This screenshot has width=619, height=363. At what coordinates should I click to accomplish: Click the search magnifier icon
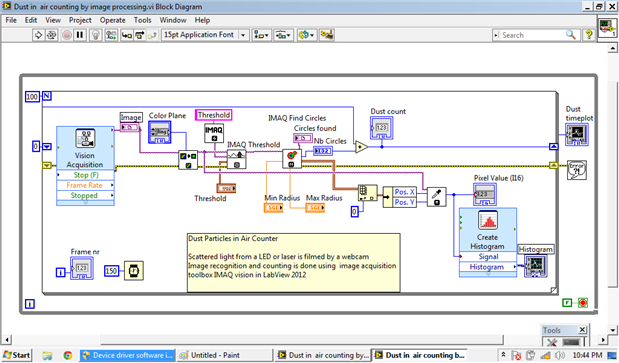[571, 35]
